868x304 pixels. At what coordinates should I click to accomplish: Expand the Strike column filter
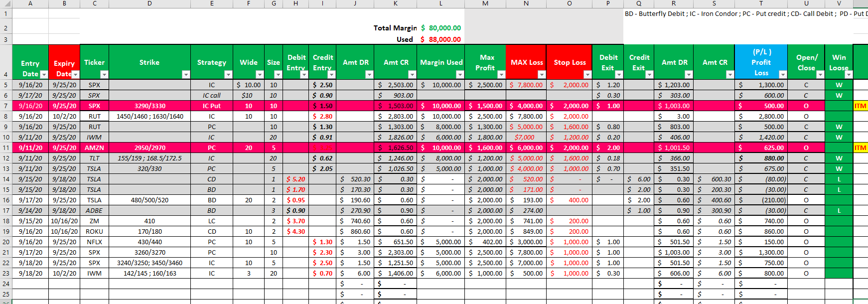(x=185, y=74)
